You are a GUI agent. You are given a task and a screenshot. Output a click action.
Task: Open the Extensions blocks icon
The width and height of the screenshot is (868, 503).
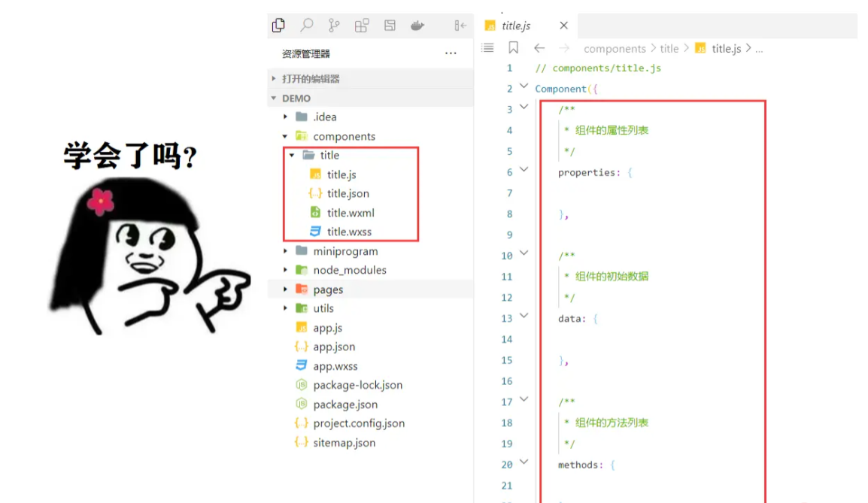pyautogui.click(x=362, y=26)
